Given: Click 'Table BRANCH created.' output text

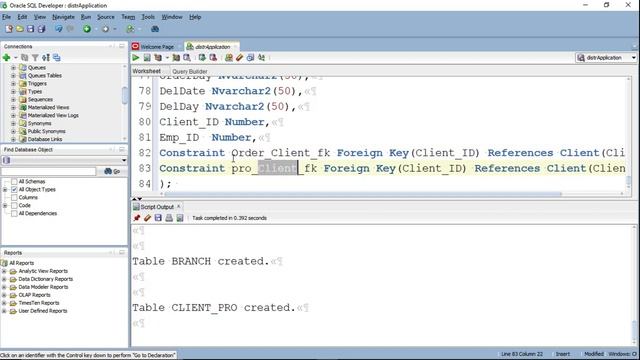Looking at the screenshot, I should click(x=200, y=261).
